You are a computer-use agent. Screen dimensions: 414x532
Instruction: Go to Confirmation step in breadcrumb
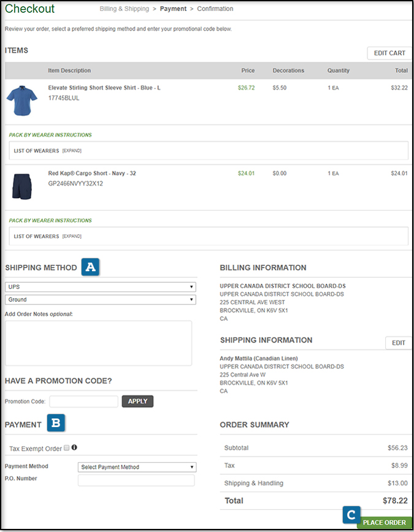[215, 9]
